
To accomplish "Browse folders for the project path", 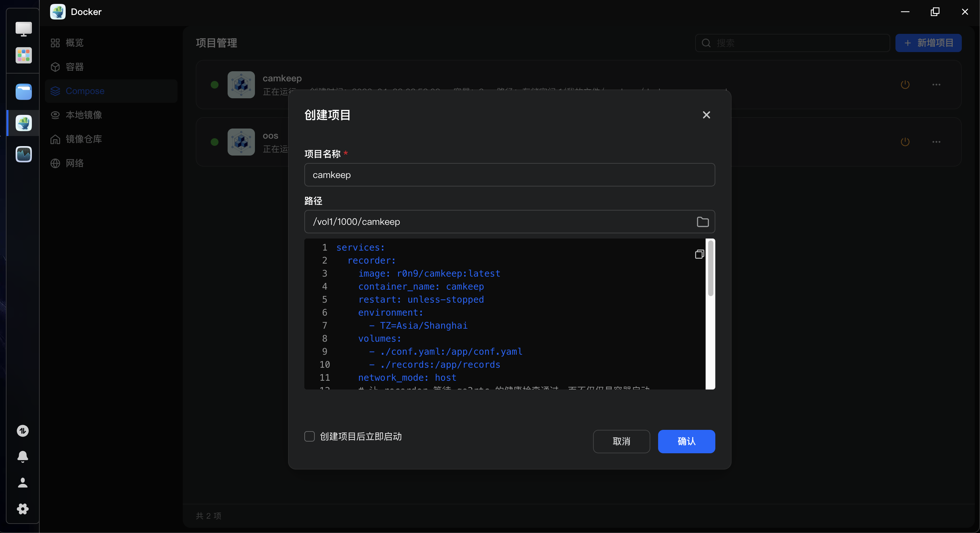I will coord(703,222).
